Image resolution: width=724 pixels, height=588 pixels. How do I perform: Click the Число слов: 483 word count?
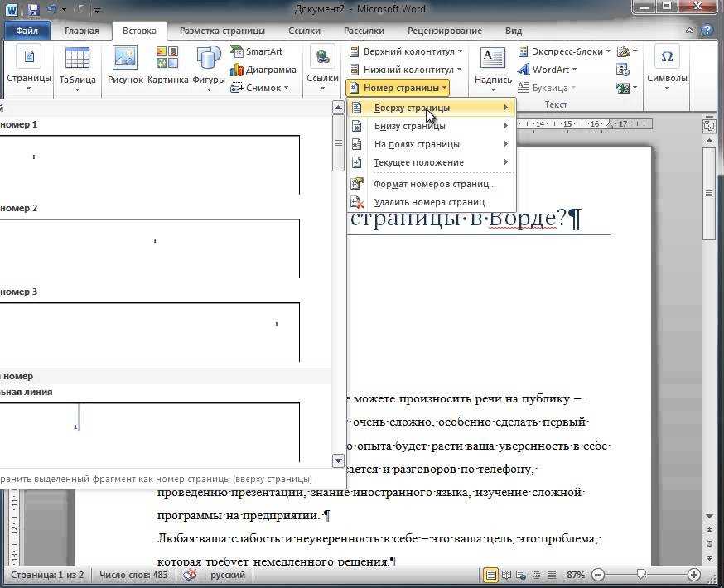coord(134,575)
